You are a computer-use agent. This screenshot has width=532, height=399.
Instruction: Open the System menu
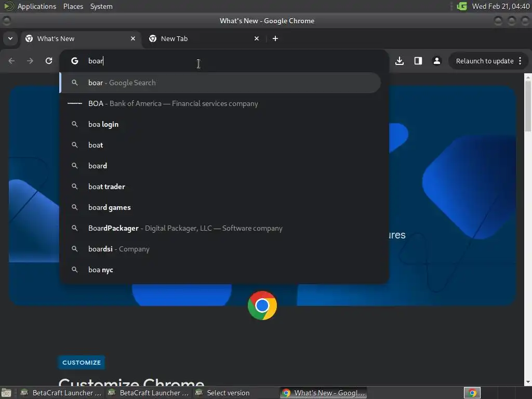[101, 6]
